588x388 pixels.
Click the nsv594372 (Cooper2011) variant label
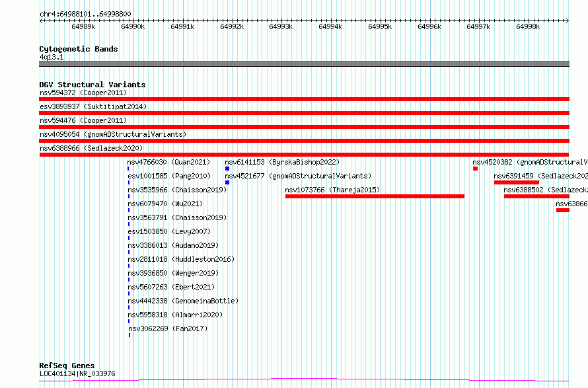(x=83, y=93)
